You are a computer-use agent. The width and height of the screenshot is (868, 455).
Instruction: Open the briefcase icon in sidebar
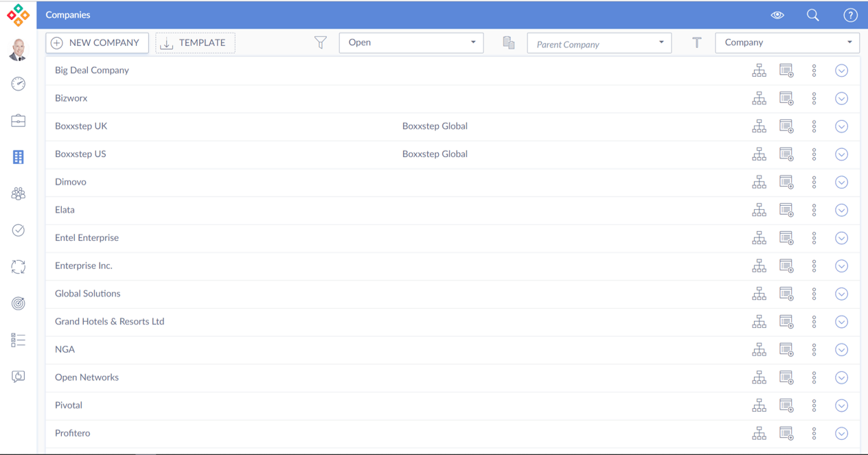point(19,121)
